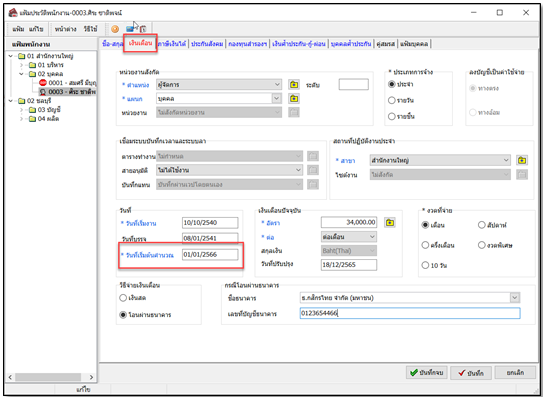Open the calculator toolbar icon
The image size is (543, 397).
coord(143,29)
